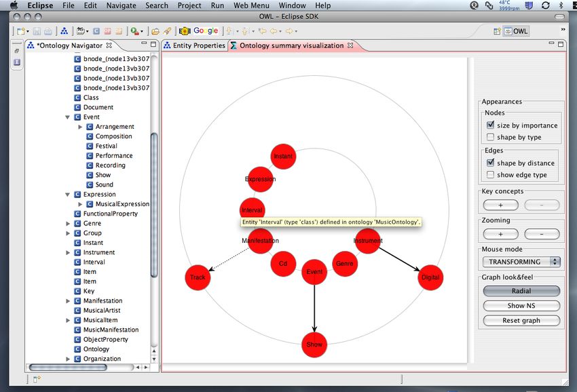577x392 pixels.
Task: Open the Apple menu
Action: tap(14, 5)
